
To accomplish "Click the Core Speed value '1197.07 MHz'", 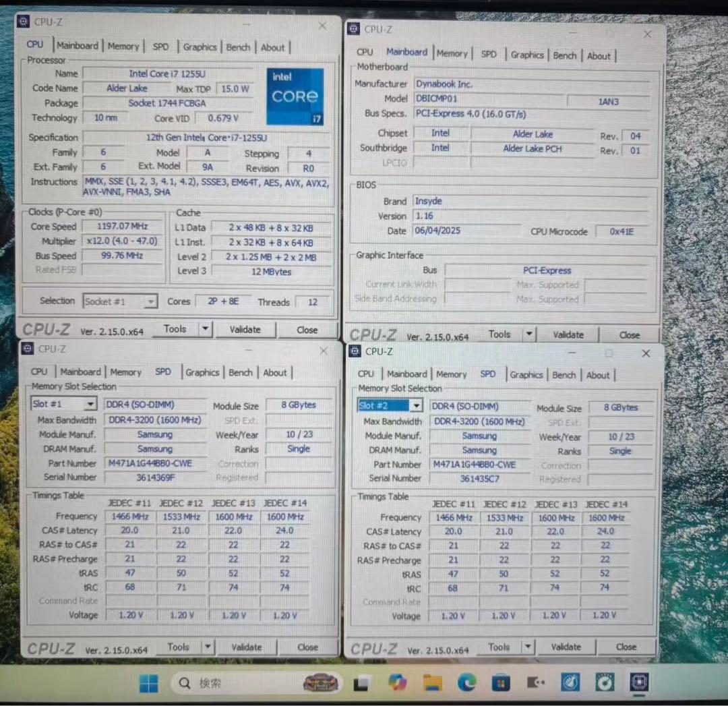I will pyautogui.click(x=123, y=226).
